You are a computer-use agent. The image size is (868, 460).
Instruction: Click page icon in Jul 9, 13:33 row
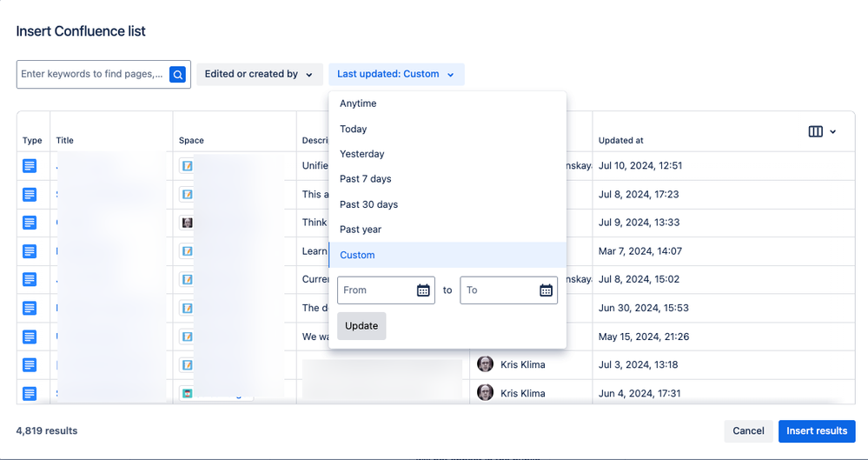coord(30,223)
